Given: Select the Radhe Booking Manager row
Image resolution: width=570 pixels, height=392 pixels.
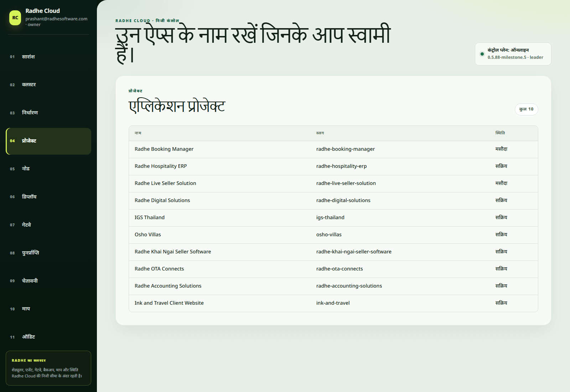Looking at the screenshot, I should click(333, 149).
